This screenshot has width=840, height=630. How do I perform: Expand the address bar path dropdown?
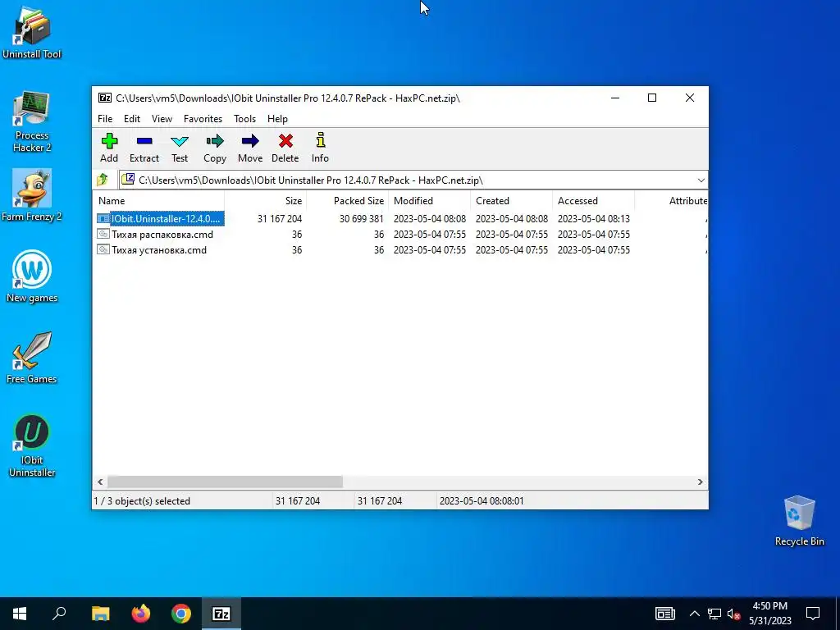(x=701, y=180)
